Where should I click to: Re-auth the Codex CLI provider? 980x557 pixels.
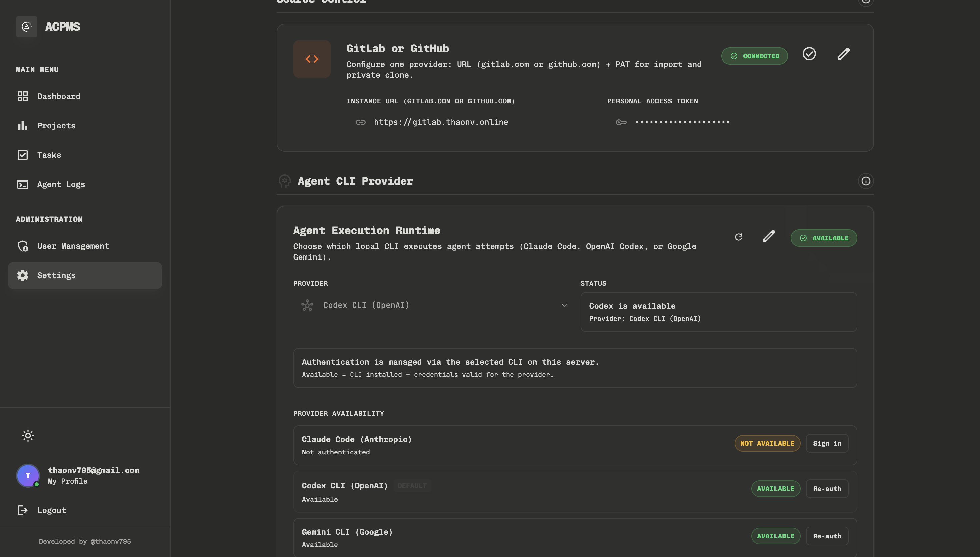click(x=827, y=489)
